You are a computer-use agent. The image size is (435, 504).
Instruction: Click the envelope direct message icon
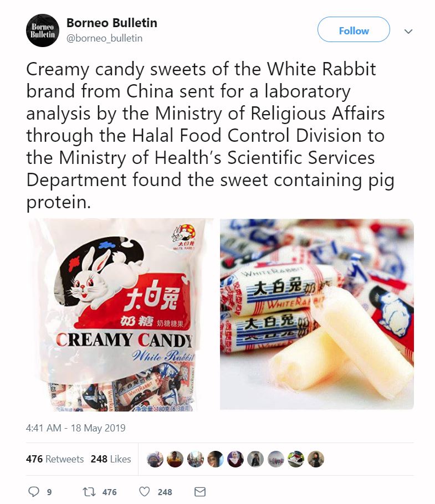(200, 492)
